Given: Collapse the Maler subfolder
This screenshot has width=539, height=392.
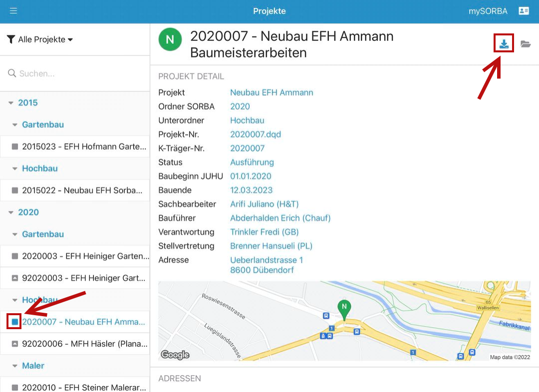Looking at the screenshot, I should pos(15,366).
